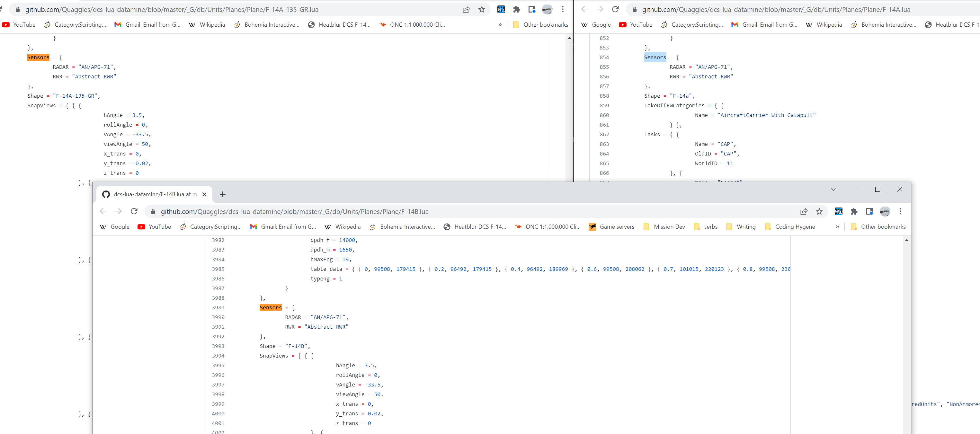Open the Mission Dev bookmarks folder
This screenshot has width=980, height=434.
click(x=664, y=227)
